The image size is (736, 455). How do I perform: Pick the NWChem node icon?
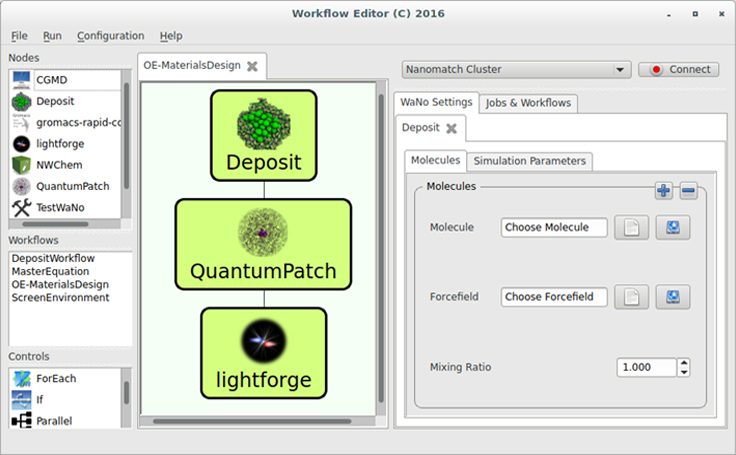(21, 165)
